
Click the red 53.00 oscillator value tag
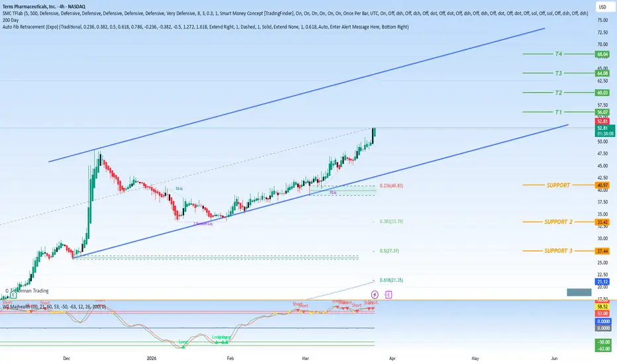coord(602,313)
